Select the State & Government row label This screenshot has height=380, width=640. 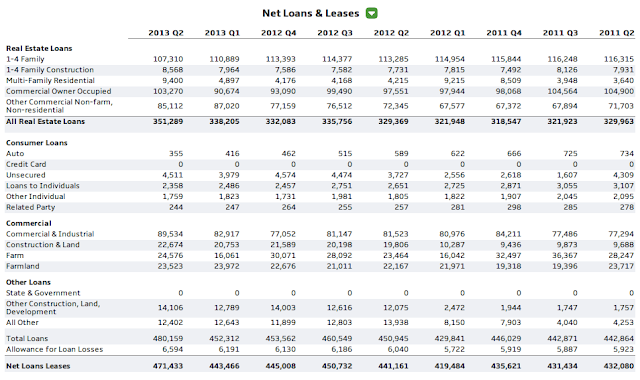tap(43, 293)
